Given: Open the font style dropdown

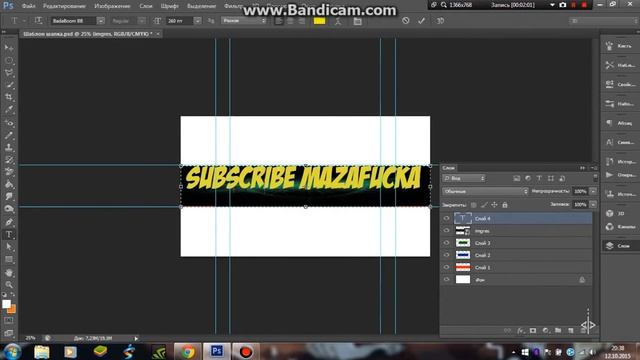Looking at the screenshot, I should pos(141,20).
